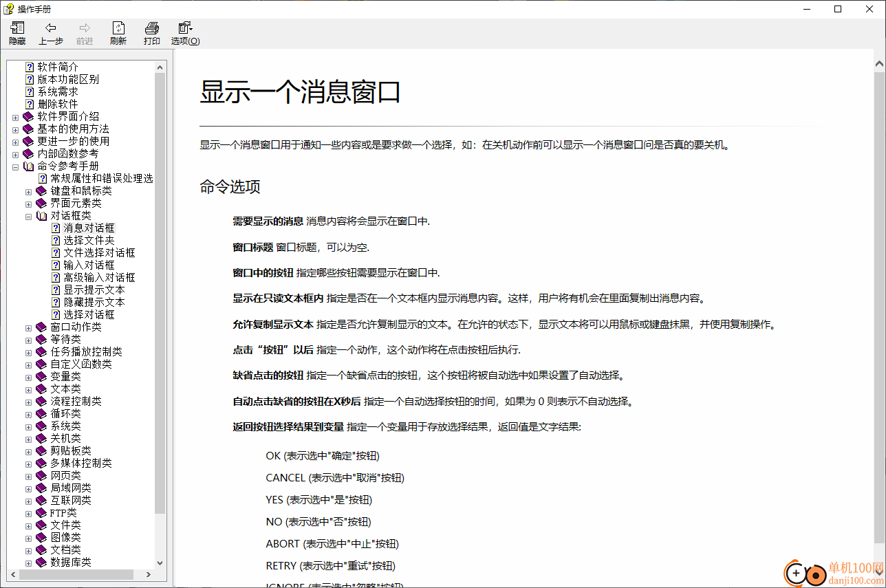The width and height of the screenshot is (886, 588).
Task: Expand the 流程控制类 tree node
Action: click(x=28, y=402)
